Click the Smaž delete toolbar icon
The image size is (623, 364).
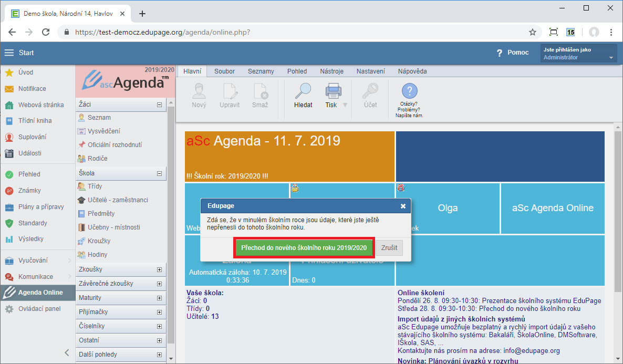click(x=261, y=91)
